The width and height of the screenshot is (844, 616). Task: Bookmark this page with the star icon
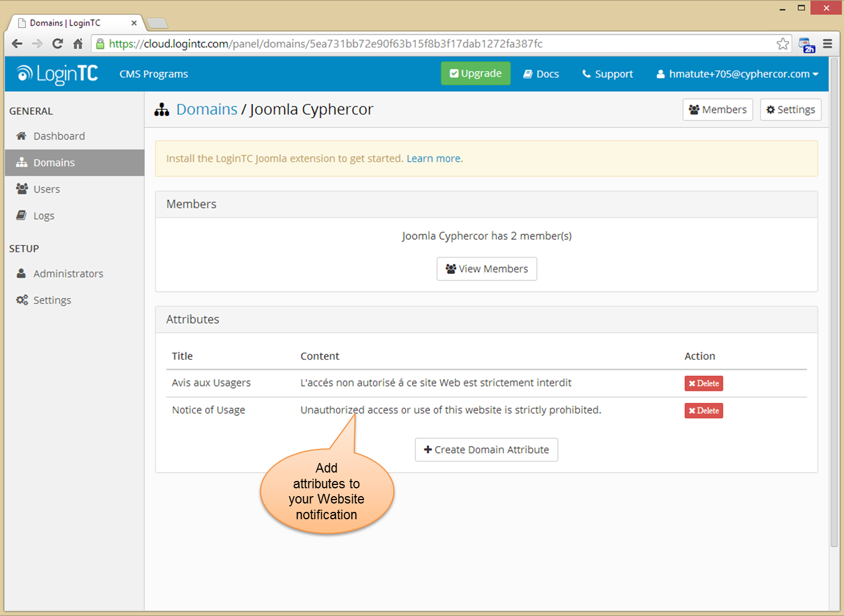click(x=782, y=44)
